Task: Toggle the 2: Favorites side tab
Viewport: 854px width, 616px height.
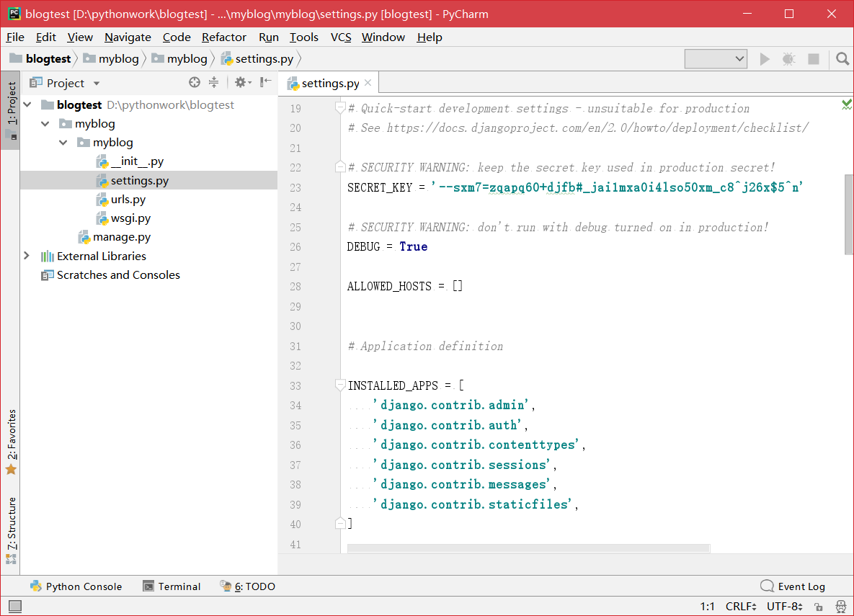Action: (11, 442)
